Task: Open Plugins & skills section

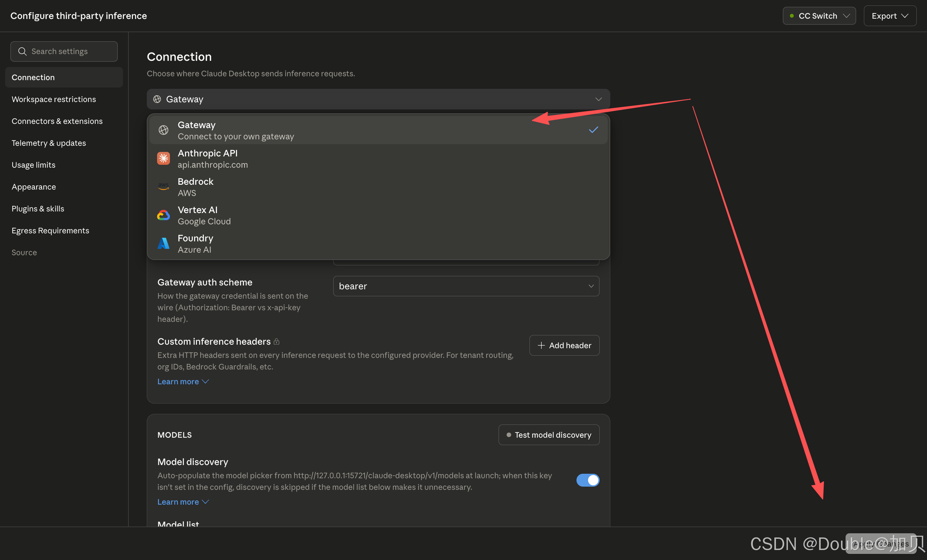Action: pos(64,209)
